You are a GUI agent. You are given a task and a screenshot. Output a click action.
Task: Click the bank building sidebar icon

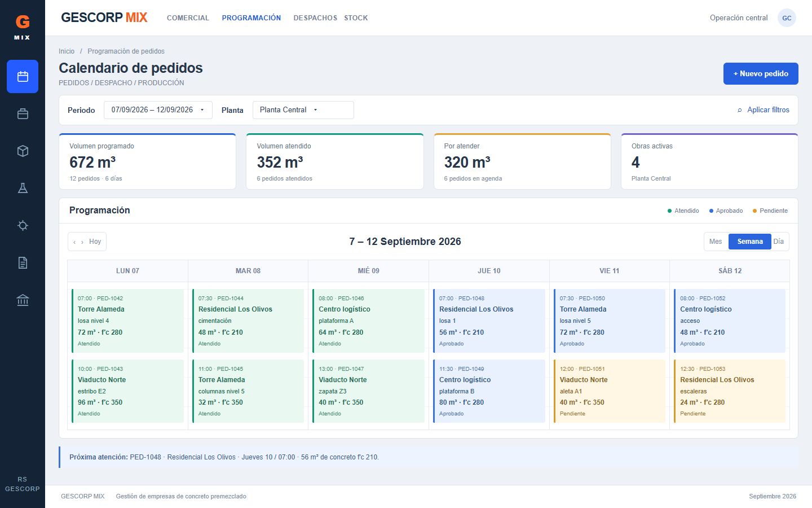[23, 300]
